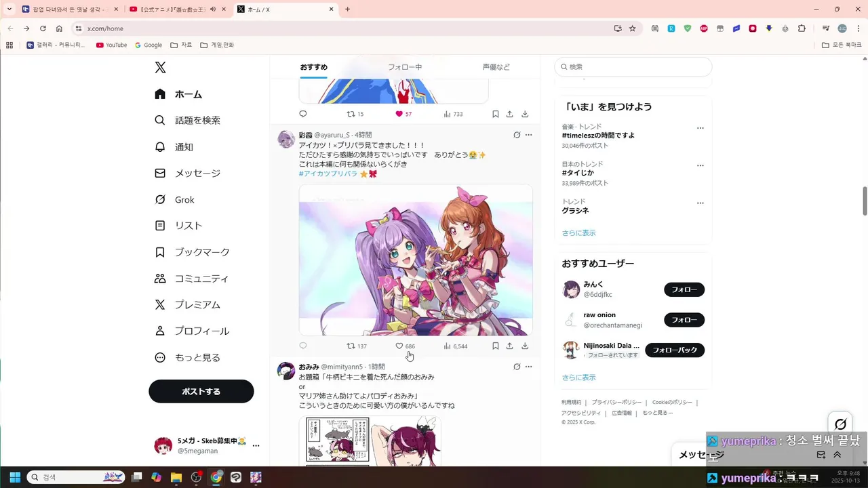Select the おすすめ timeline tab

tap(314, 67)
